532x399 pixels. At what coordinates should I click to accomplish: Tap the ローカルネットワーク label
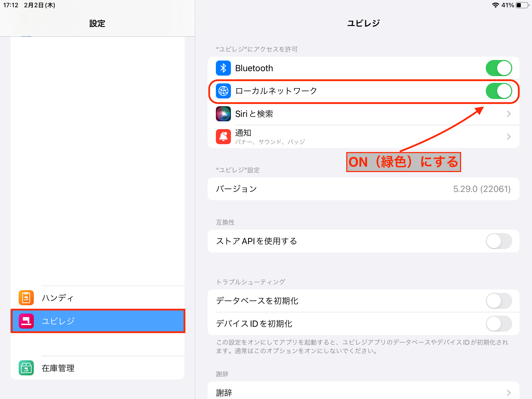(276, 91)
